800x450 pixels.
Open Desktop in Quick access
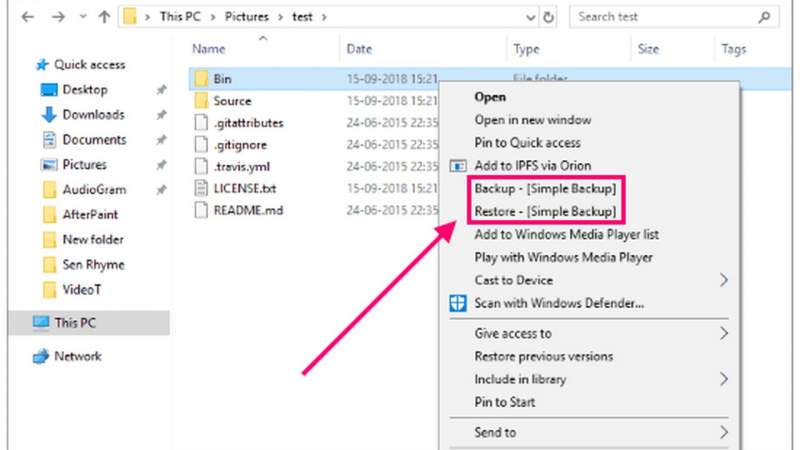85,90
